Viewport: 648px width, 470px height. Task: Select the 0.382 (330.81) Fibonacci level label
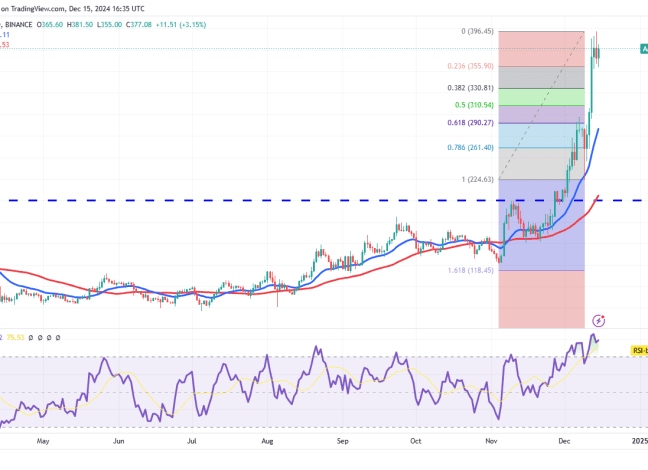(x=472, y=88)
